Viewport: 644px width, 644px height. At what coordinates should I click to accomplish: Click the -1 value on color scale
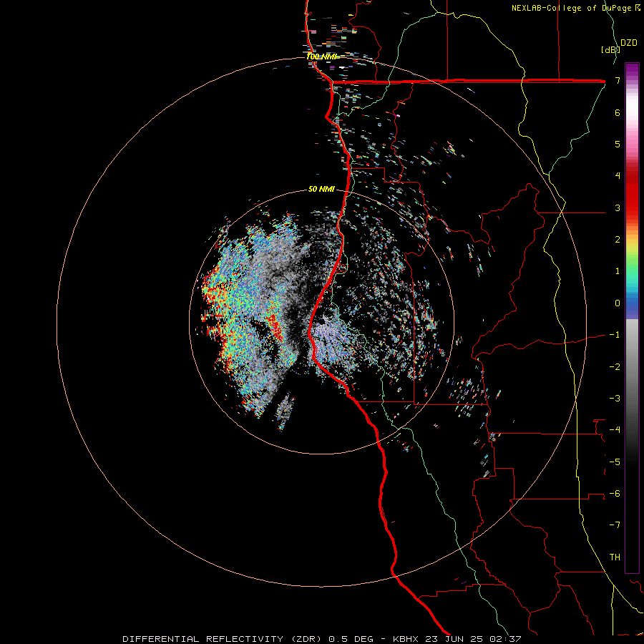tap(615, 335)
